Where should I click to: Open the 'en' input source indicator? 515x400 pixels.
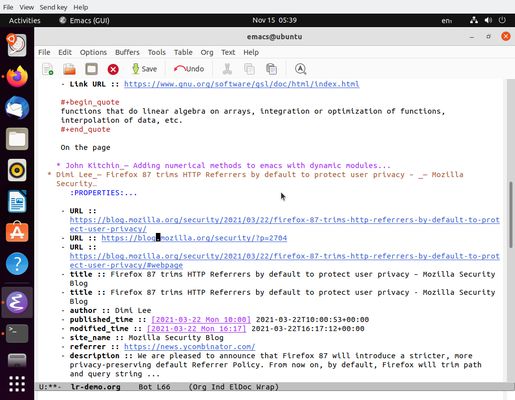447,21
